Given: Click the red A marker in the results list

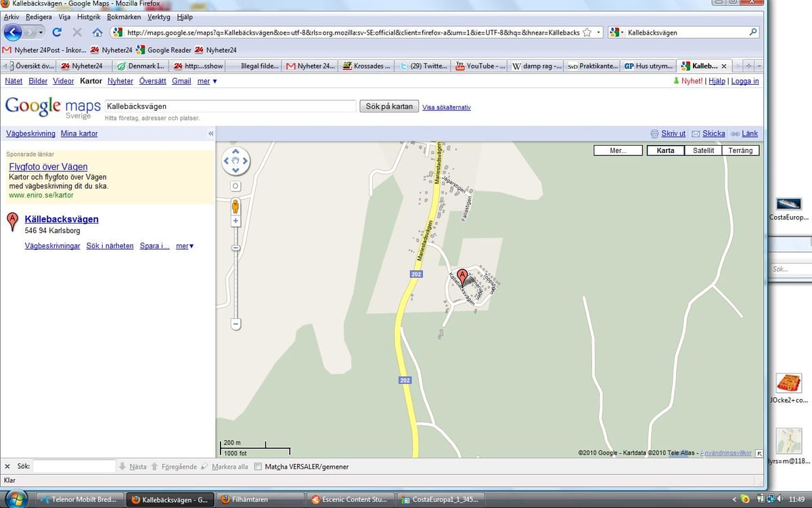Looking at the screenshot, I should 12,222.
